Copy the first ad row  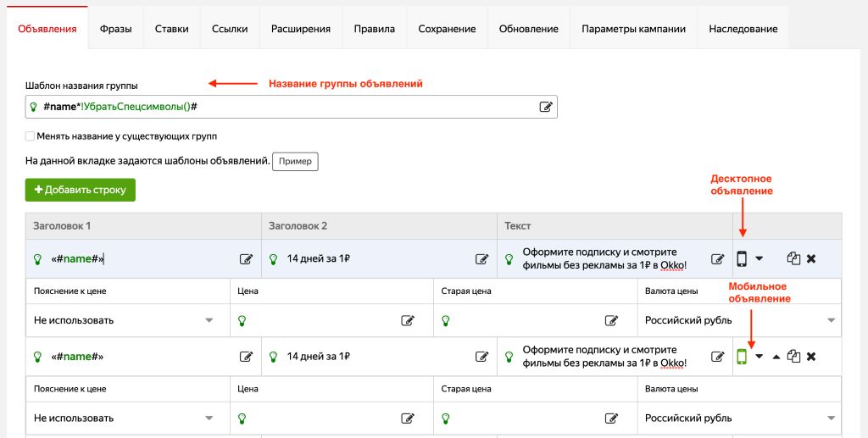pos(793,259)
